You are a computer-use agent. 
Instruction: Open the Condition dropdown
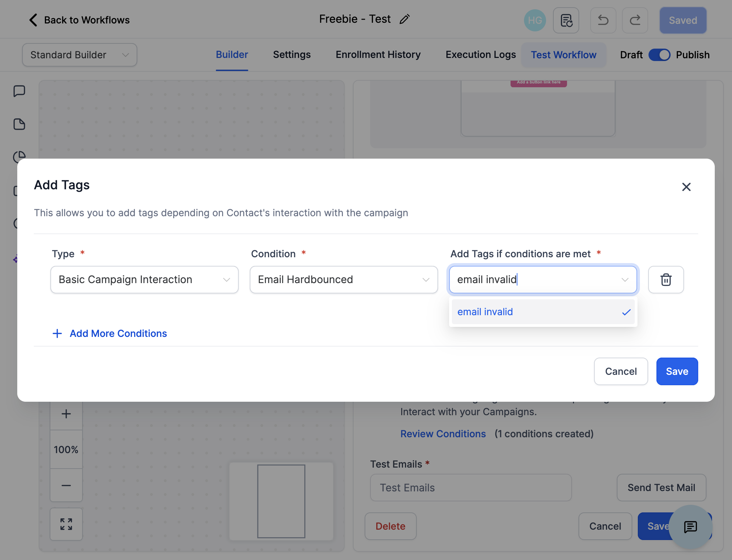[344, 280]
